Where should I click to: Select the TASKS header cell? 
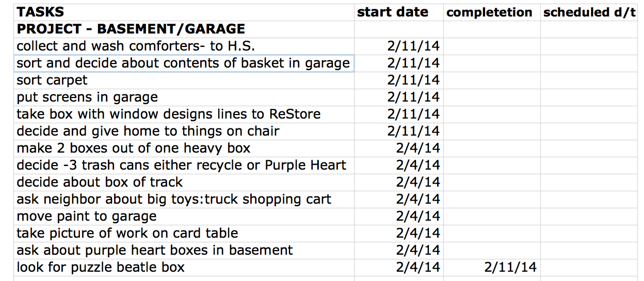coord(184,12)
